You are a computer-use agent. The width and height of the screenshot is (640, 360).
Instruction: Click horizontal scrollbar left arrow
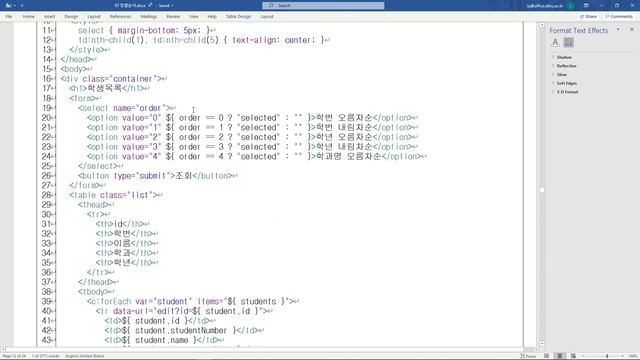(3, 350)
